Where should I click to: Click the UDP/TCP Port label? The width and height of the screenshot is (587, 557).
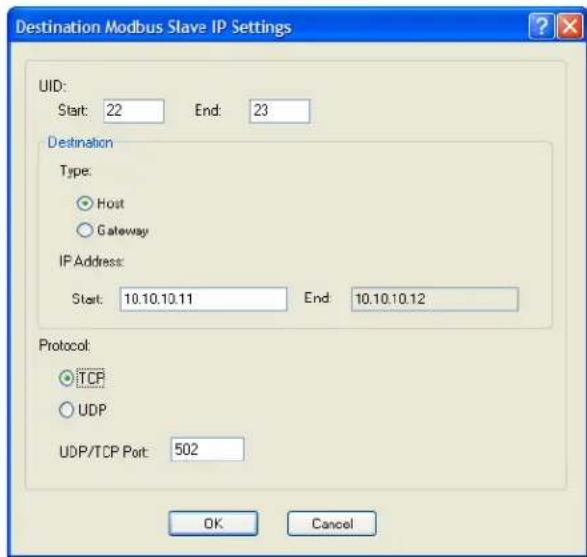tap(104, 452)
